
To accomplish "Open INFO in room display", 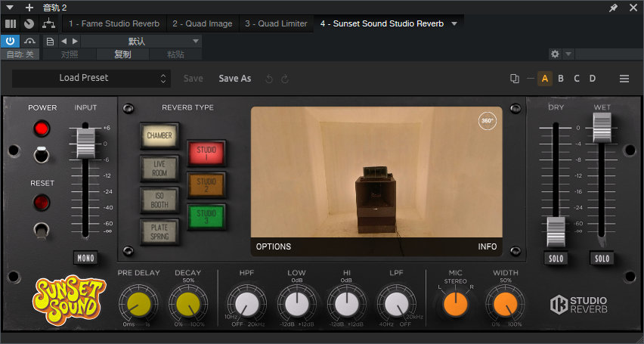I will pyautogui.click(x=487, y=246).
